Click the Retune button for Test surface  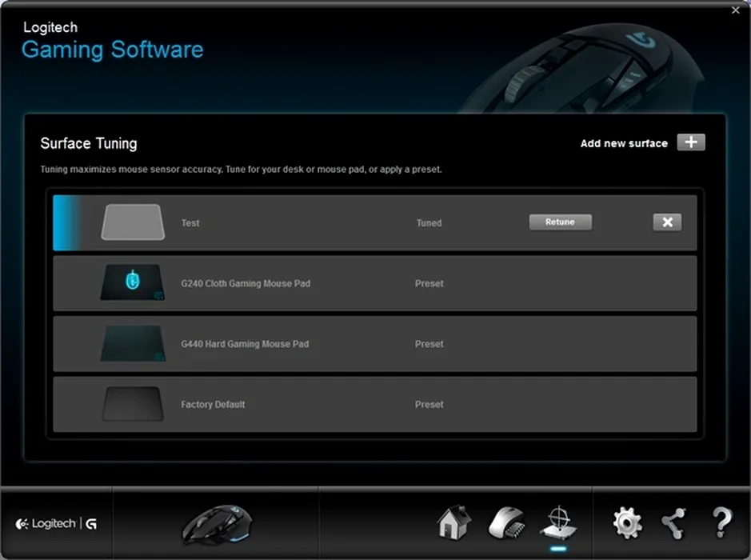[561, 222]
